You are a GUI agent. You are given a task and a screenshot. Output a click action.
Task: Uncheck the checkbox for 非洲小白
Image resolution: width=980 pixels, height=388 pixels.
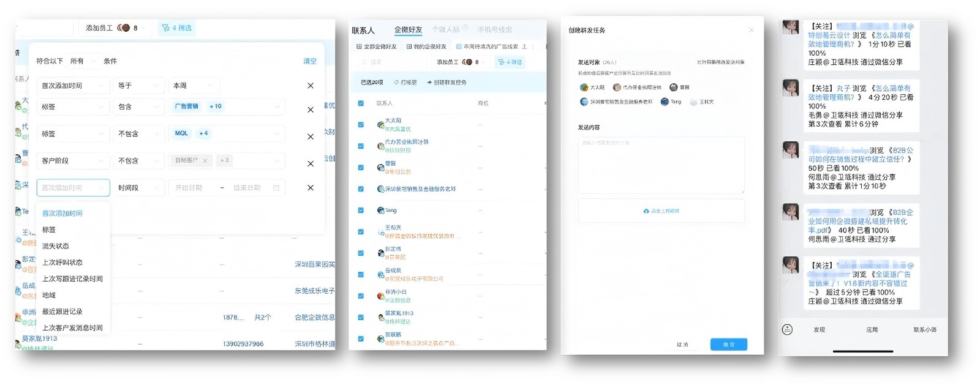[361, 296]
